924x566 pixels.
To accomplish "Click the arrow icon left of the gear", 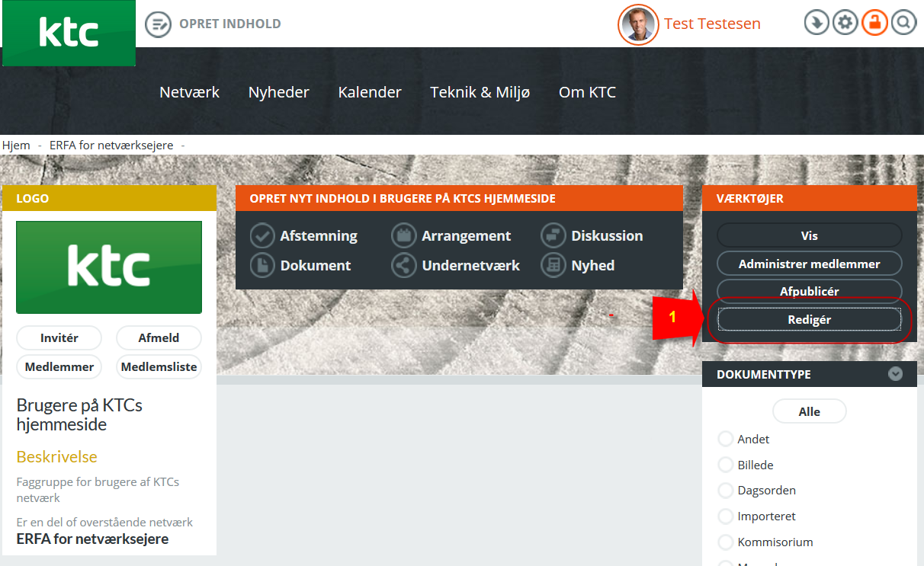I will click(817, 23).
